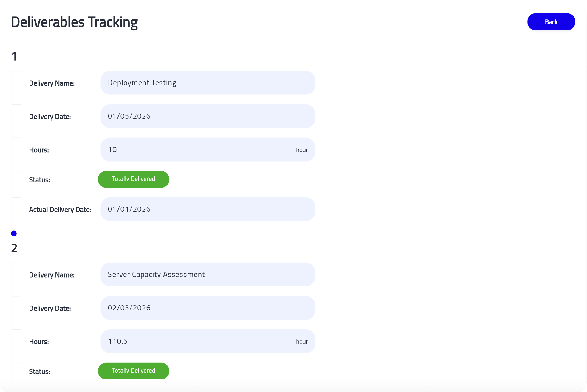Click the Server Capacity Assessment name field

[207, 275]
